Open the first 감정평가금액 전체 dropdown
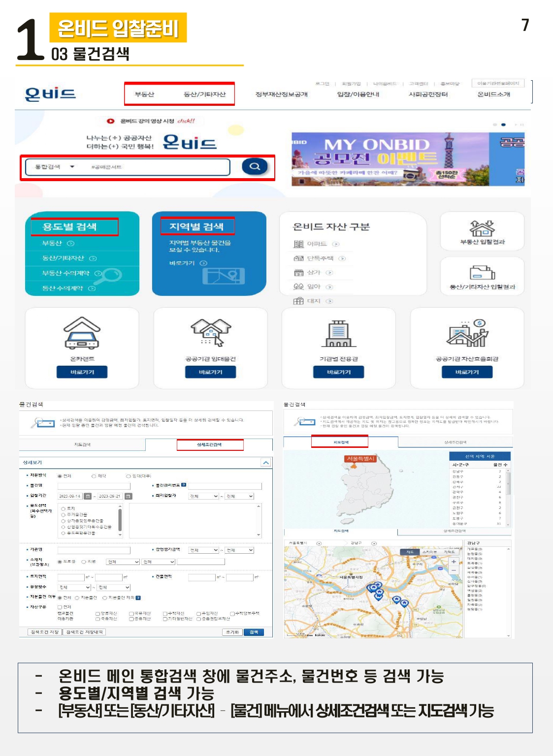 click(x=204, y=550)
